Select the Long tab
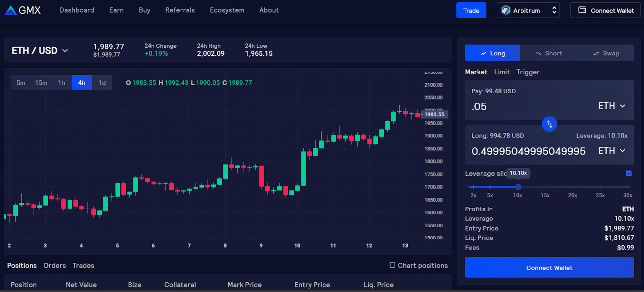The image size is (644, 292). click(x=492, y=53)
